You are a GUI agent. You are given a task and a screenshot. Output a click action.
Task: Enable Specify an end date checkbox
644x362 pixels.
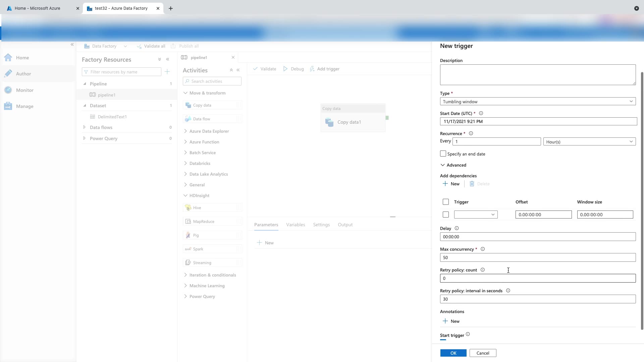point(443,154)
